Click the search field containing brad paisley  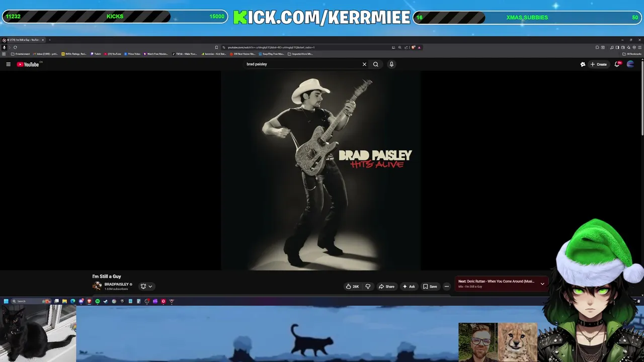302,64
